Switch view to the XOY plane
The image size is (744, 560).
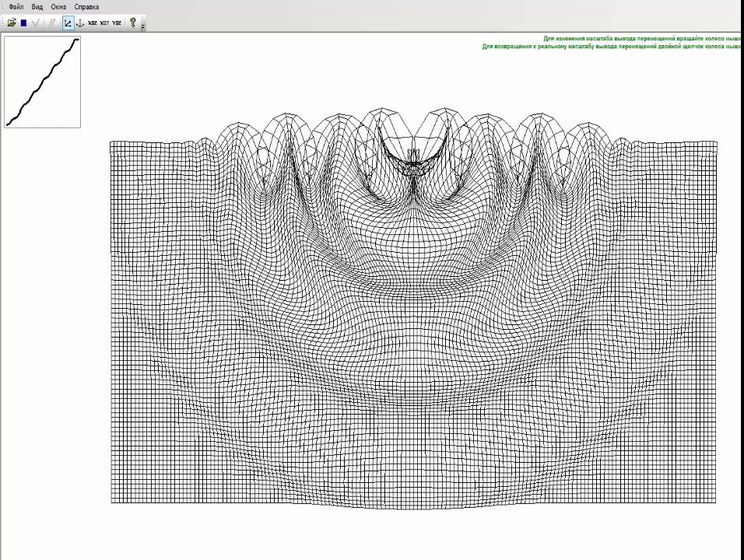[104, 23]
